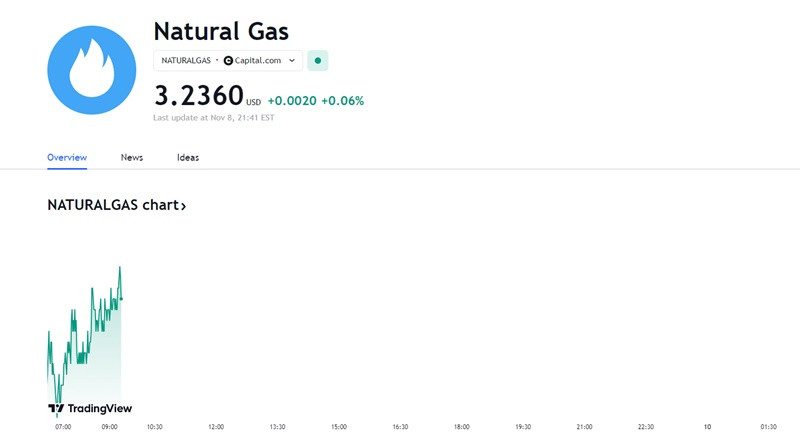Click the 3.2360 price value
This screenshot has width=800, height=440.
[x=199, y=96]
